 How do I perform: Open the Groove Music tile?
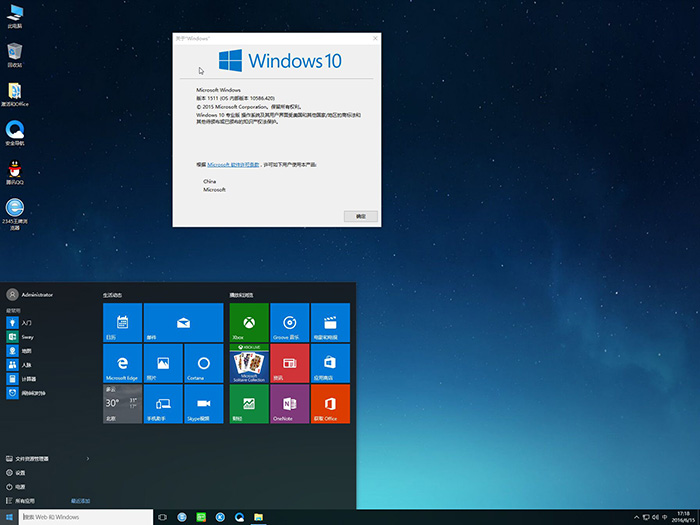[x=290, y=323]
